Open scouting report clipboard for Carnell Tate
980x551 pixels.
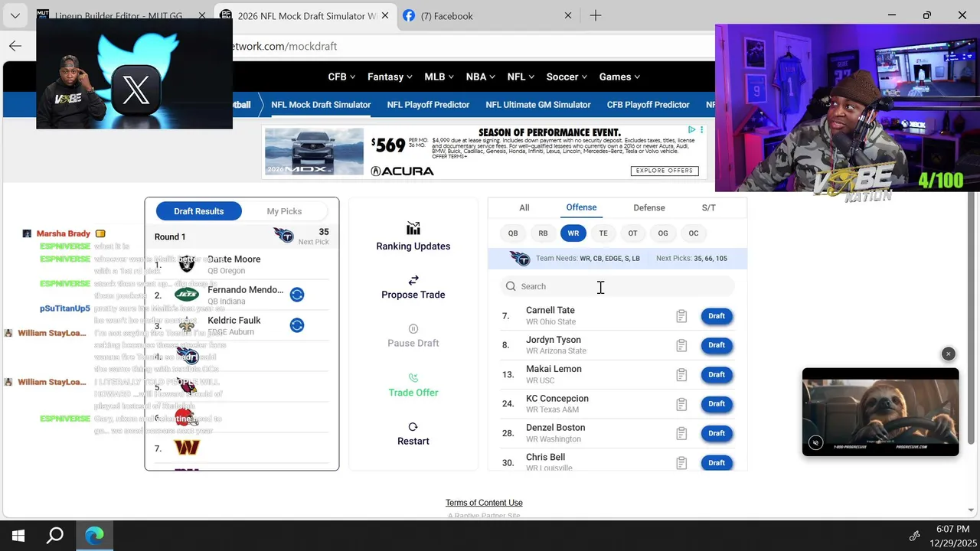click(681, 316)
